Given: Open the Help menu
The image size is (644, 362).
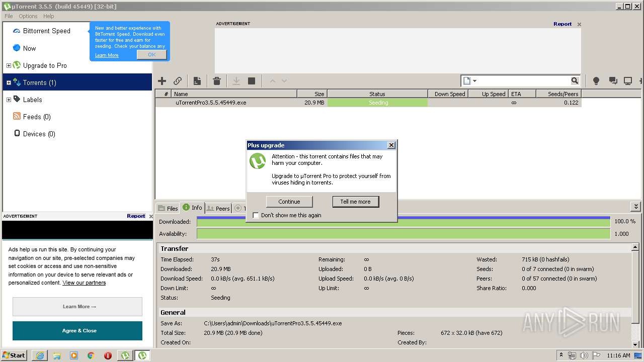Looking at the screenshot, I should (48, 16).
